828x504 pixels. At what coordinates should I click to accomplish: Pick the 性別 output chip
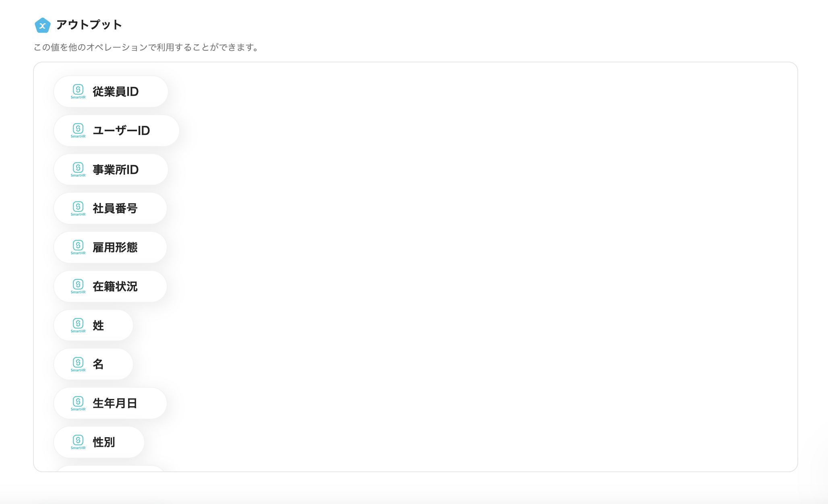pyautogui.click(x=99, y=442)
